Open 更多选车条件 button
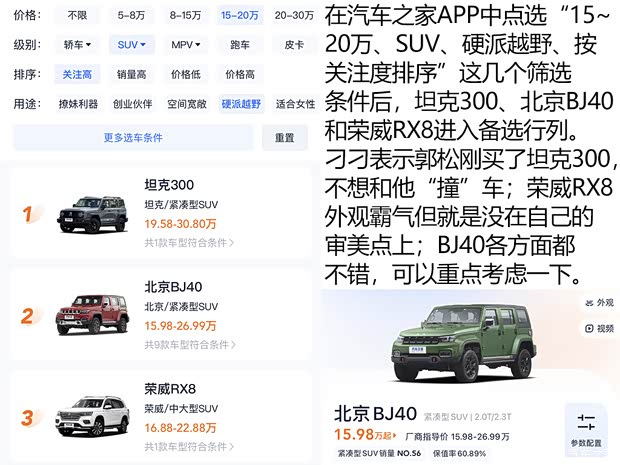This screenshot has height=465, width=620. coord(133,138)
